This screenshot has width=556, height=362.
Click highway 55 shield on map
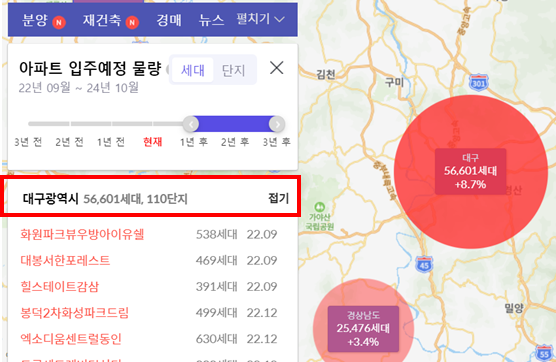click(x=544, y=352)
